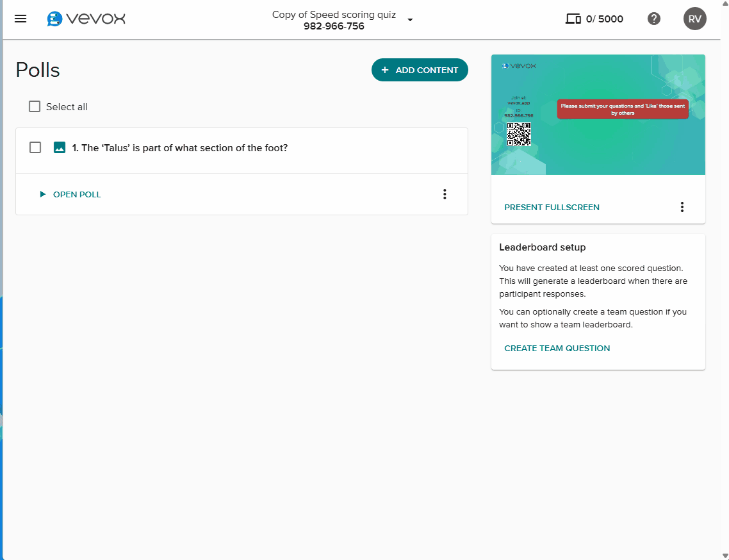This screenshot has width=729, height=560.
Task: Click Create Team Question link
Action: coord(557,349)
